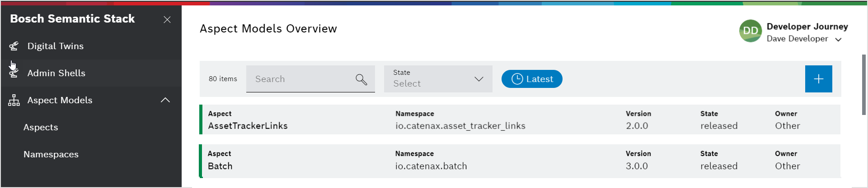
Task: Click the Aspect Models Overview heading
Action: click(268, 28)
